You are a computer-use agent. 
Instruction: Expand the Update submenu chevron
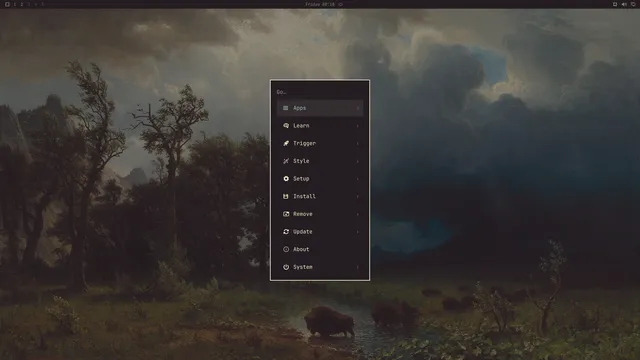[358, 231]
